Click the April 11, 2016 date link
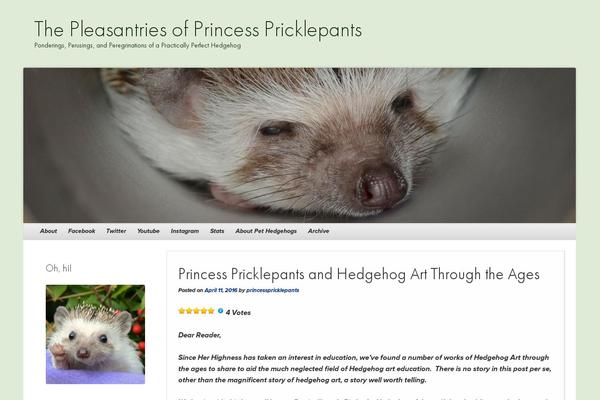 tap(221, 290)
